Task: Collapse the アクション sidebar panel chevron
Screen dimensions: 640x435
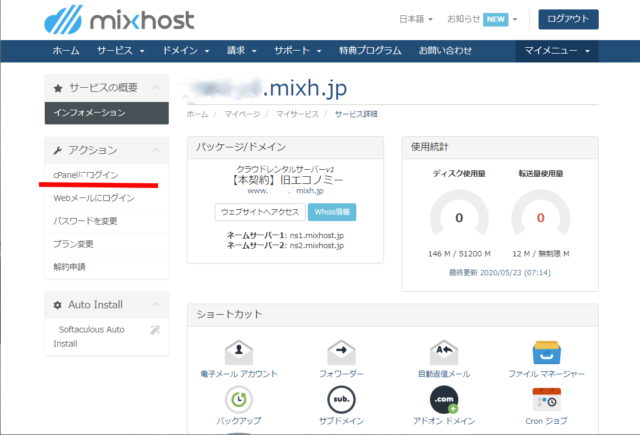Action: click(x=154, y=150)
